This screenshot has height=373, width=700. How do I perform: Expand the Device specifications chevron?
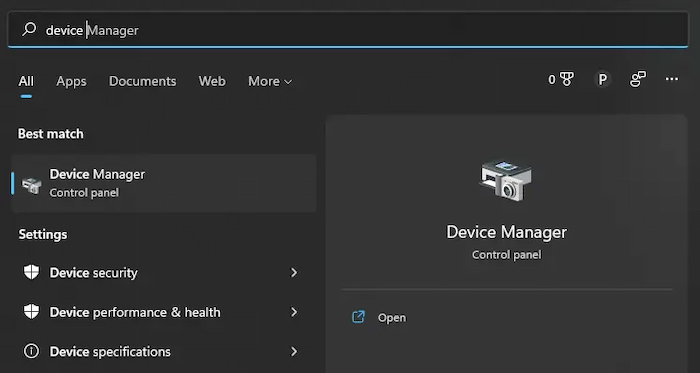pyautogui.click(x=294, y=352)
